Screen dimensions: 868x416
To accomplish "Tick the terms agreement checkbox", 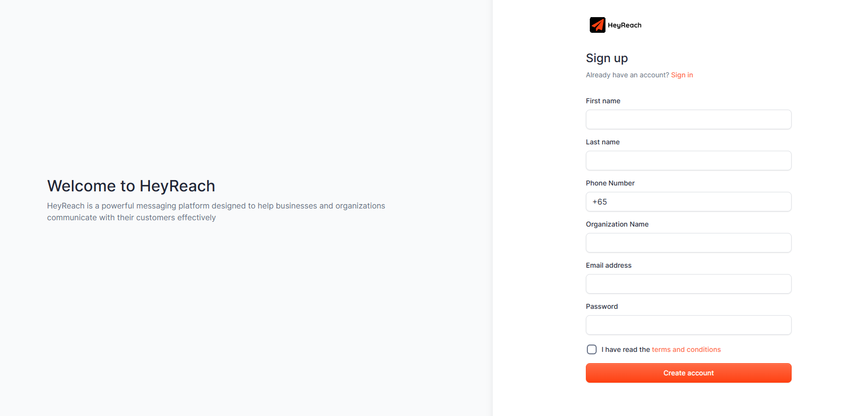I will 592,349.
